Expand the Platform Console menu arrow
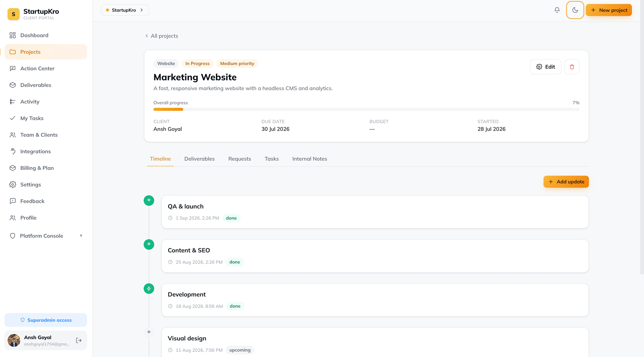 (x=81, y=236)
